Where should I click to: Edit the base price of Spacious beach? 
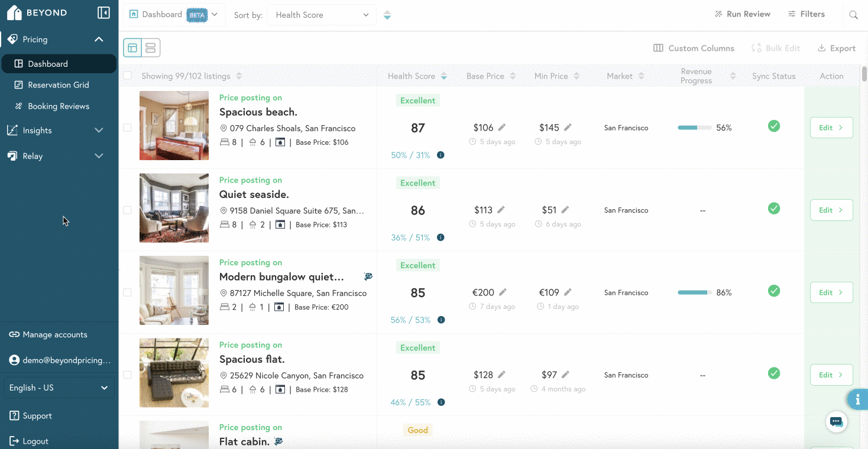502,126
